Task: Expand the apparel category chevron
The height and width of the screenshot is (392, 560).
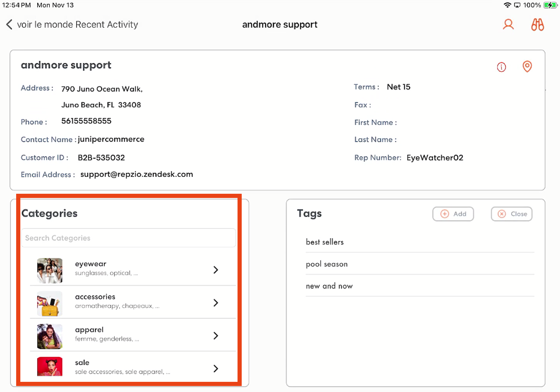Action: (x=216, y=335)
